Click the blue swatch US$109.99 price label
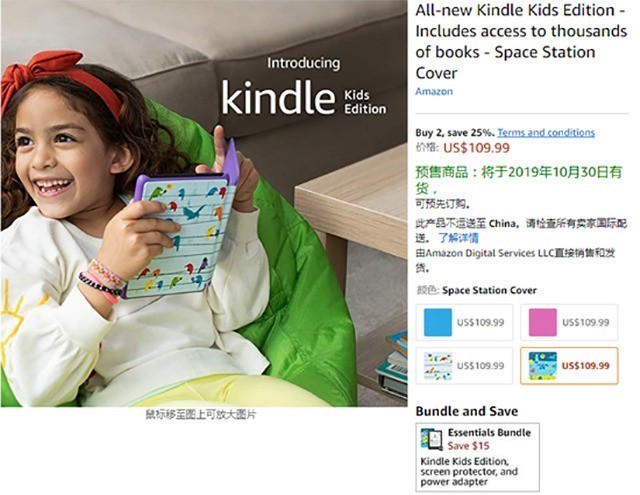This screenshot has height=495, width=640. point(480,322)
